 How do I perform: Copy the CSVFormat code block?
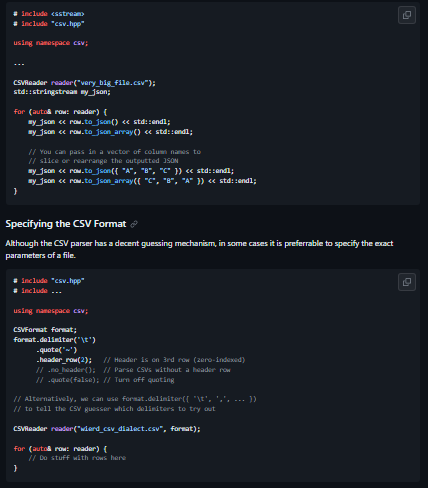tap(407, 282)
